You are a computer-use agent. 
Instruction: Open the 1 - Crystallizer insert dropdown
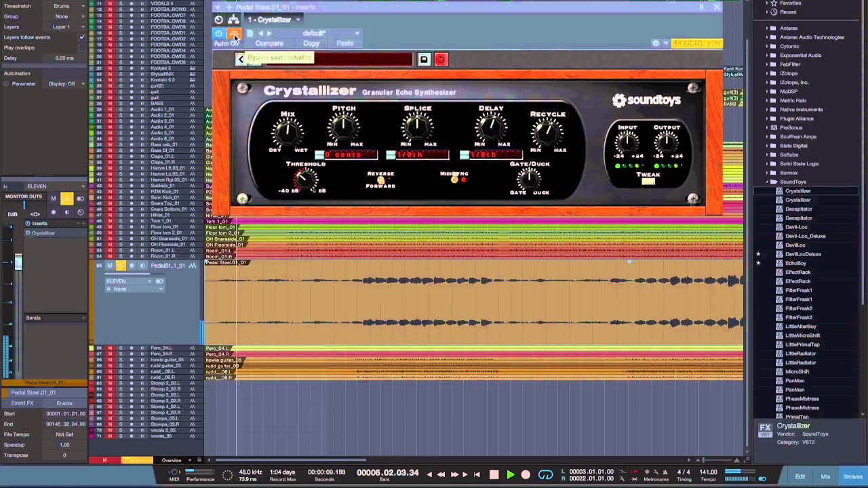click(x=273, y=20)
